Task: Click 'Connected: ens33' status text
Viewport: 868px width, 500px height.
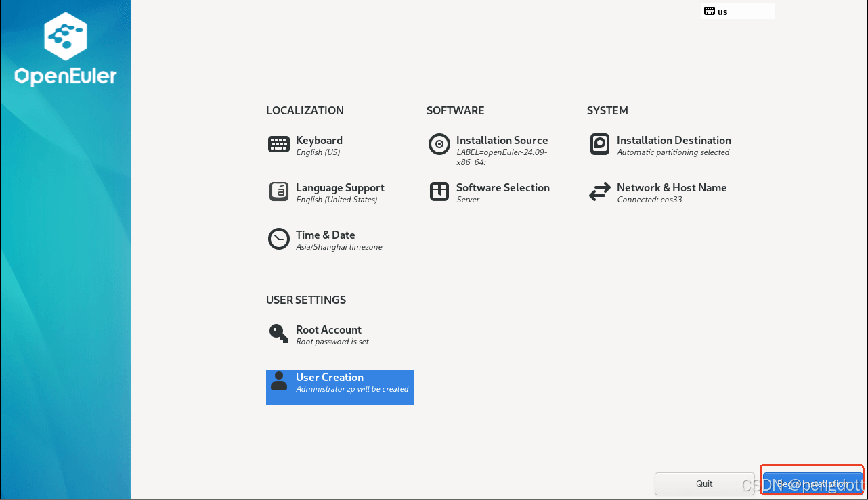Action: coord(649,200)
